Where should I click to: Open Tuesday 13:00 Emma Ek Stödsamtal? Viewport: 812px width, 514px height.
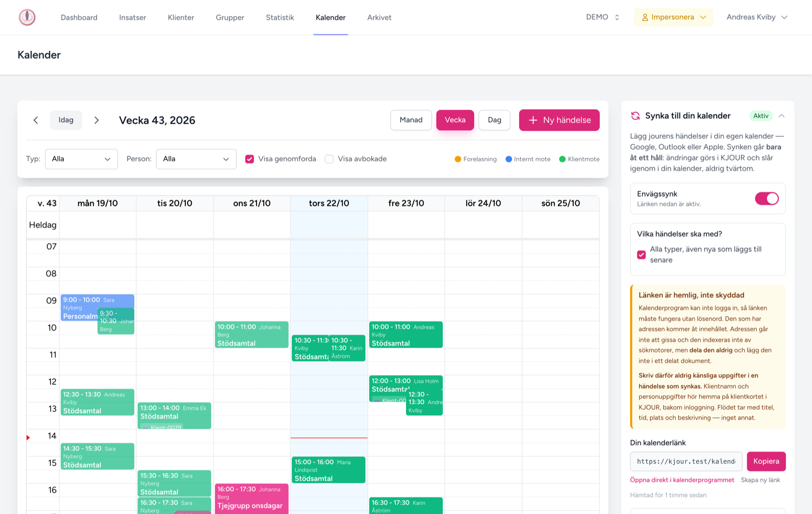(174, 416)
